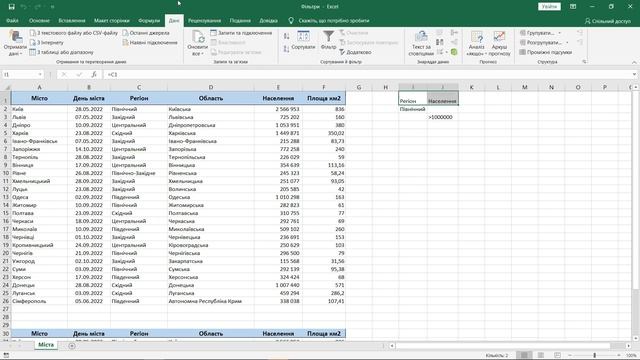The image size is (640, 360).
Task: Click criteria cell Північний in column I
Action: pos(413,109)
